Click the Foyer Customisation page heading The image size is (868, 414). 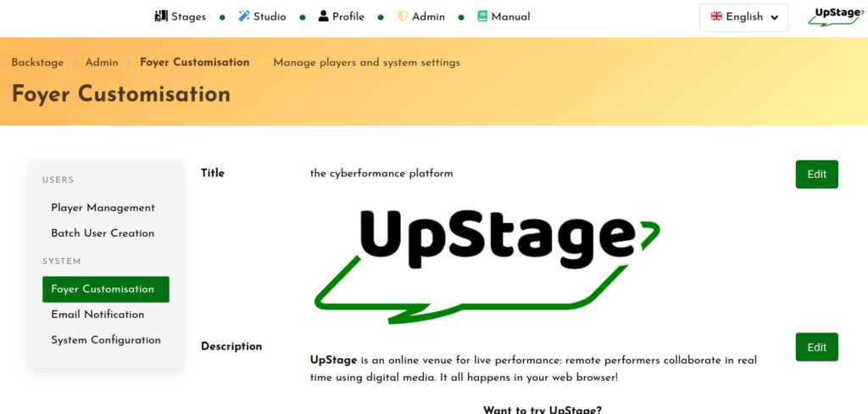(x=121, y=93)
